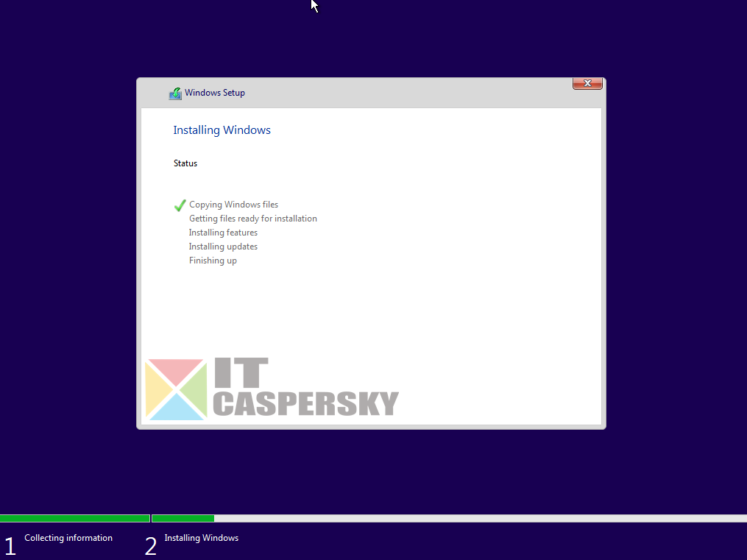Click the mouse cursor arrow area at top

click(x=313, y=7)
